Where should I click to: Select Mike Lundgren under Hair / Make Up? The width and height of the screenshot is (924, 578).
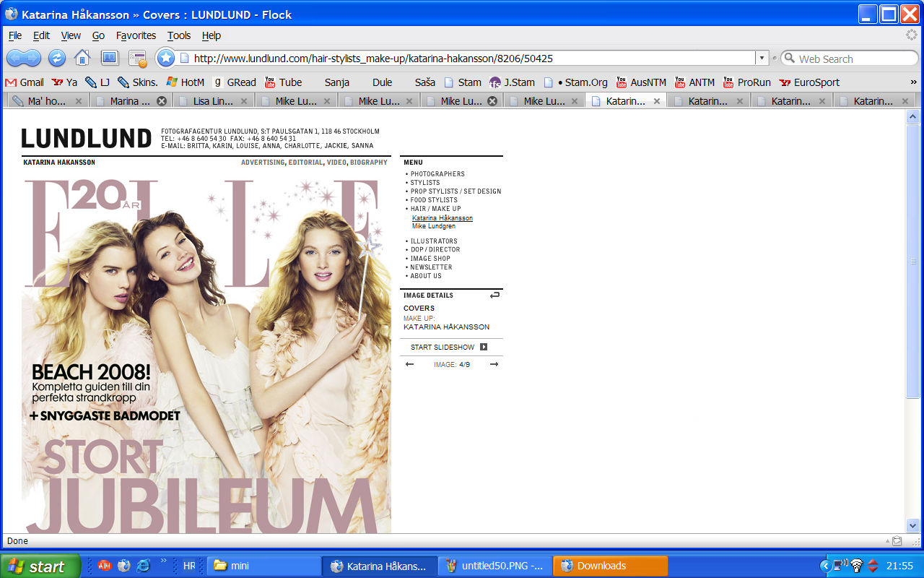pyautogui.click(x=434, y=227)
